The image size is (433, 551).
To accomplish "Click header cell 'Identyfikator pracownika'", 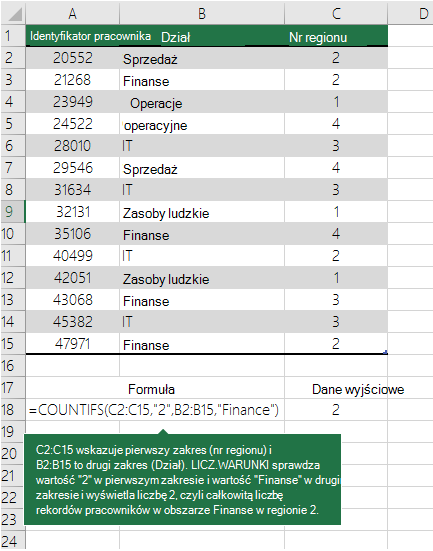I will (x=72, y=36).
